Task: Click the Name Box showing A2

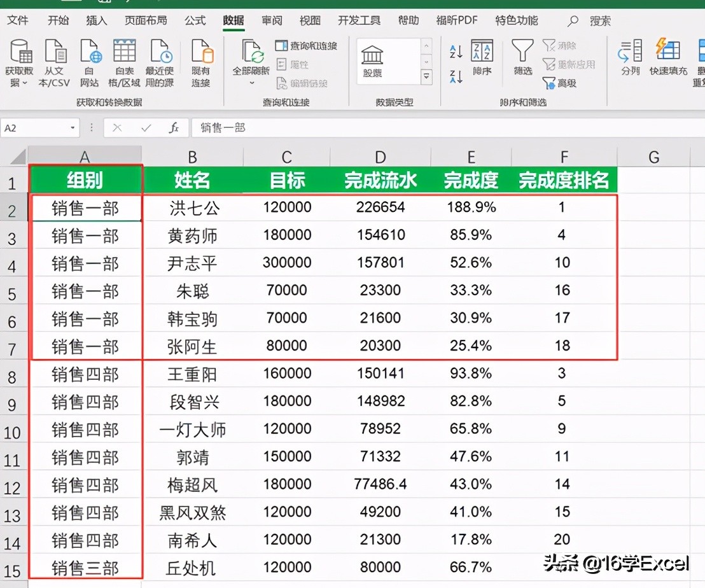Action: (x=39, y=128)
